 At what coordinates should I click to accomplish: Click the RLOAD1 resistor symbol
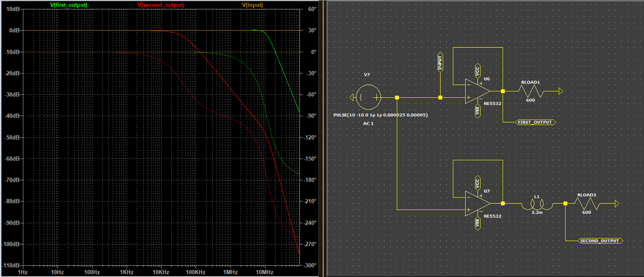tap(531, 91)
